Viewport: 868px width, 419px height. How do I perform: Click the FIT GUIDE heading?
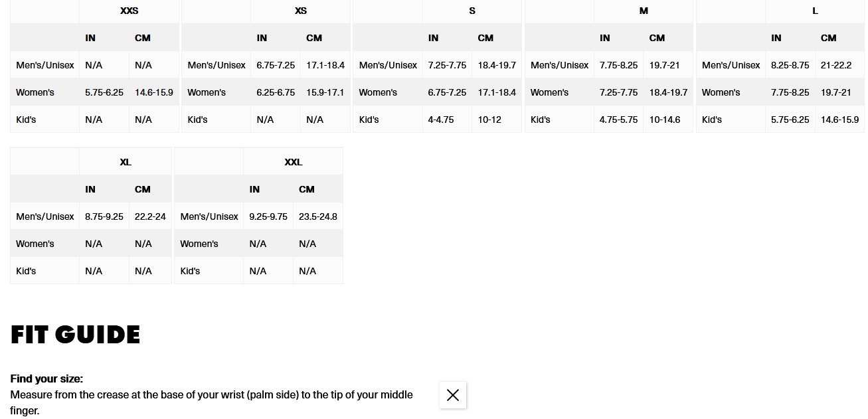(x=76, y=334)
